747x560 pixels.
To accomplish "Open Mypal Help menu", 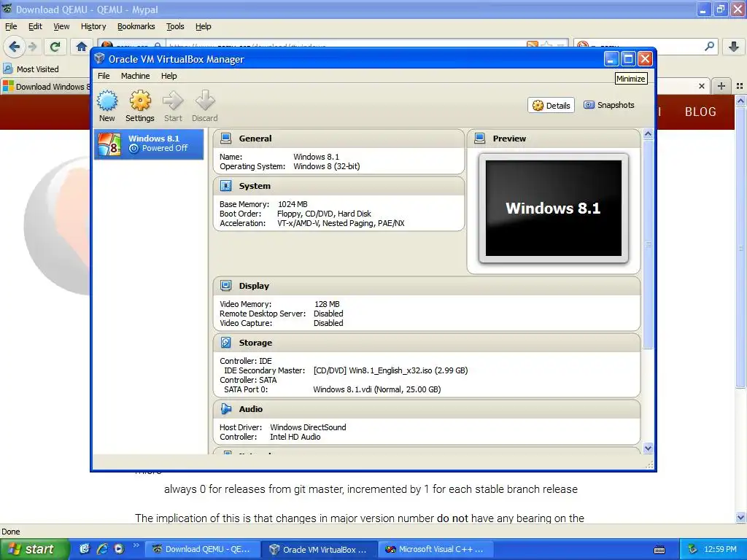I will (x=204, y=26).
